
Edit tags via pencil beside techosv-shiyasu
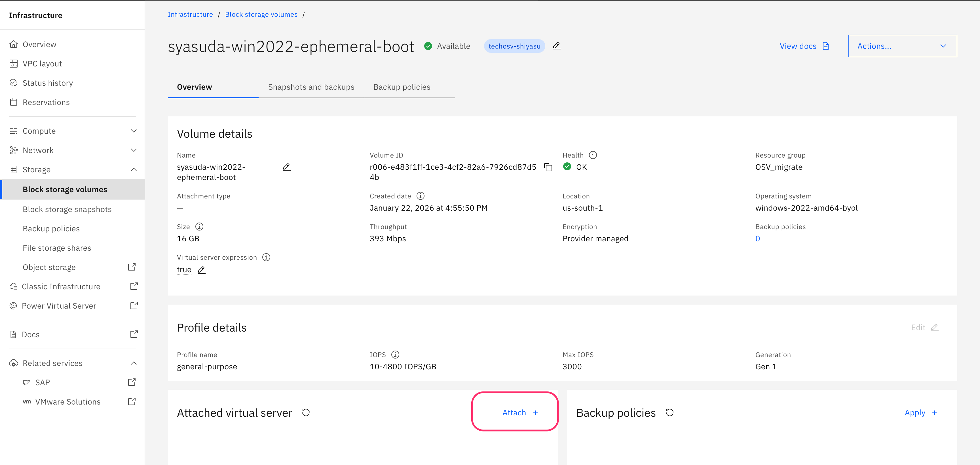click(x=556, y=46)
